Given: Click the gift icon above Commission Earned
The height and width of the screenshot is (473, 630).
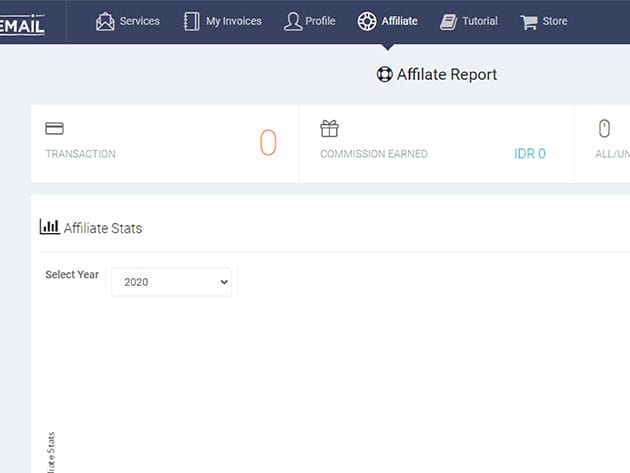Looking at the screenshot, I should [x=329, y=129].
